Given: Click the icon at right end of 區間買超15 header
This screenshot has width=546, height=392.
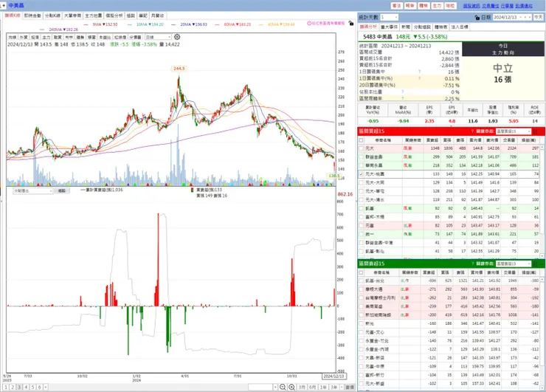Looking at the screenshot, I should point(536,131).
